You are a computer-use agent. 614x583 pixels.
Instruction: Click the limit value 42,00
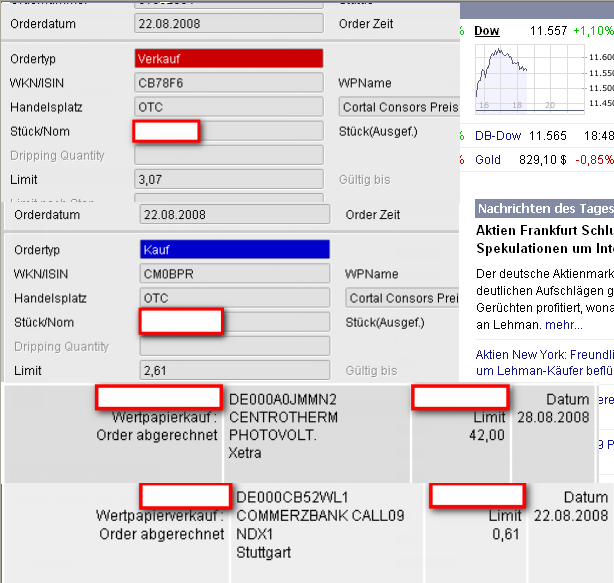487,435
